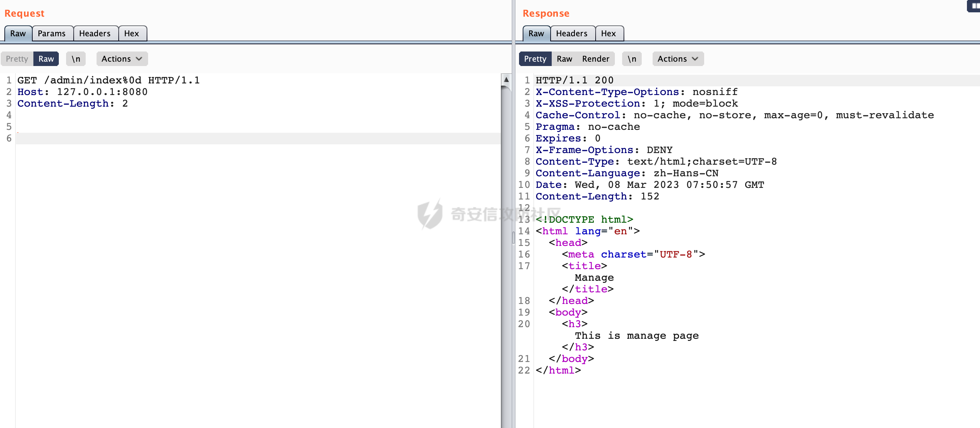Open the Request Params tab
980x428 pixels.
[x=51, y=33]
